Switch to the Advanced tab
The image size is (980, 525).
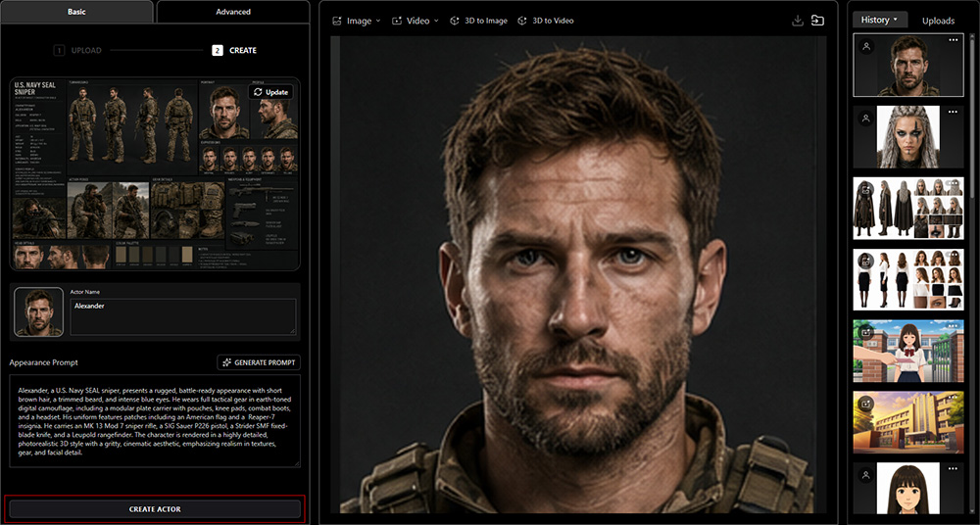tap(233, 12)
